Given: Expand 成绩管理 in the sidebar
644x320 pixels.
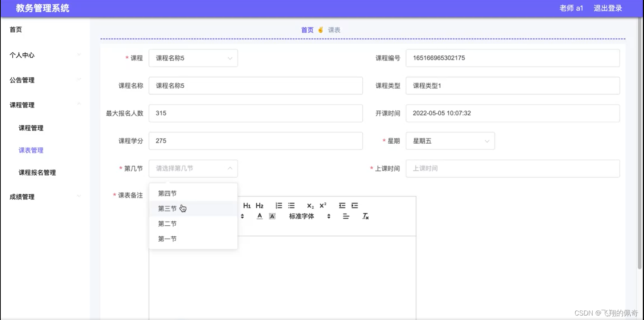Looking at the screenshot, I should [45, 197].
